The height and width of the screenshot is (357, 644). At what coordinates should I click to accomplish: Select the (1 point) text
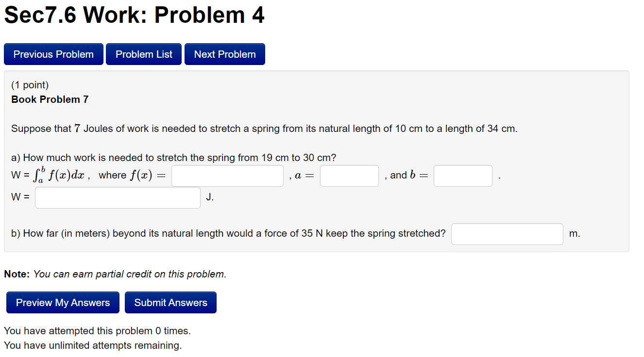29,84
